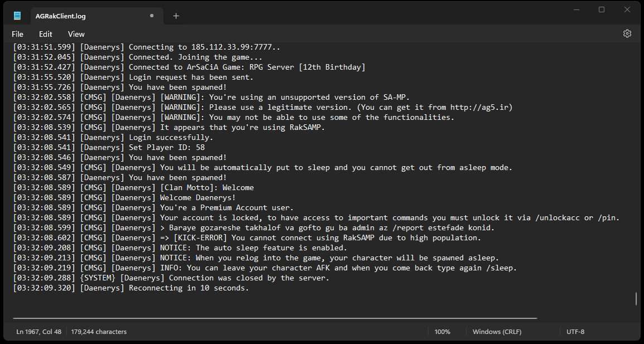
Task: Click the Notepad app icon in titlebar
Action: (x=17, y=15)
